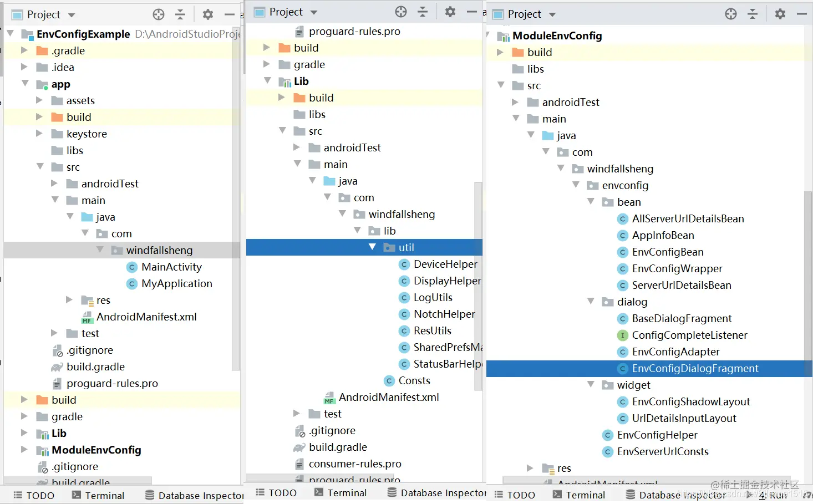This screenshot has width=813, height=504.
Task: Collapse the widget package in right panel
Action: (591, 384)
